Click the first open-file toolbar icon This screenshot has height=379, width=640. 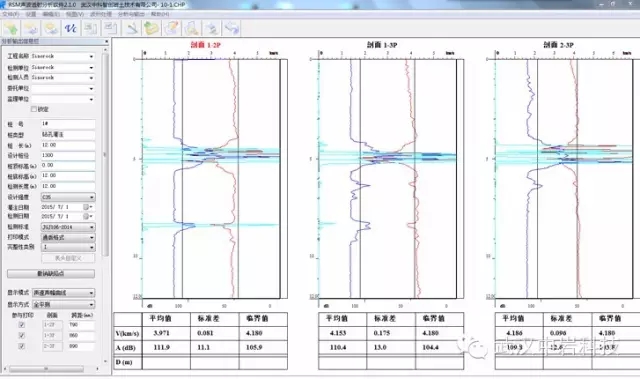tap(11, 28)
